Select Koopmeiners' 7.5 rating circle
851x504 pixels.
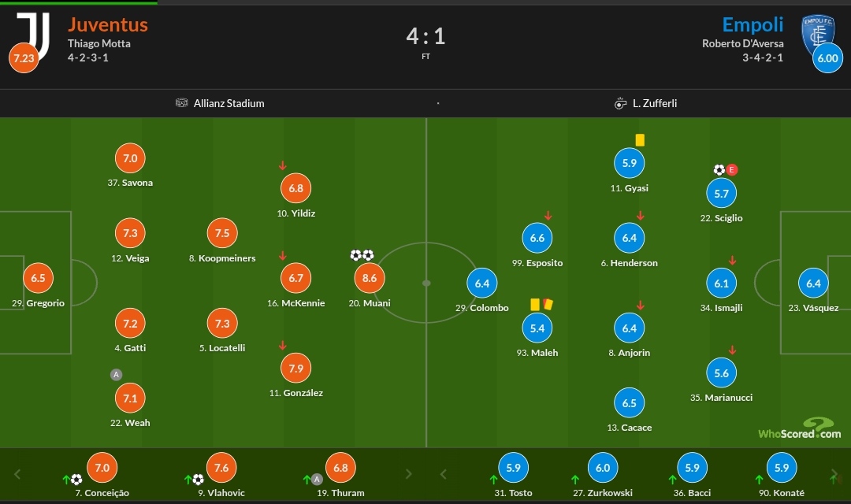click(222, 233)
